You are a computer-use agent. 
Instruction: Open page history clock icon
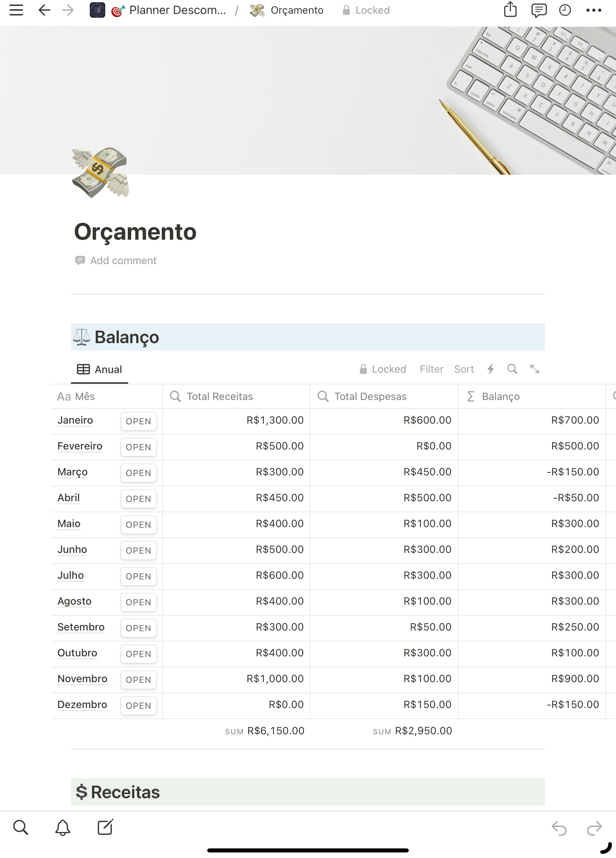click(565, 10)
